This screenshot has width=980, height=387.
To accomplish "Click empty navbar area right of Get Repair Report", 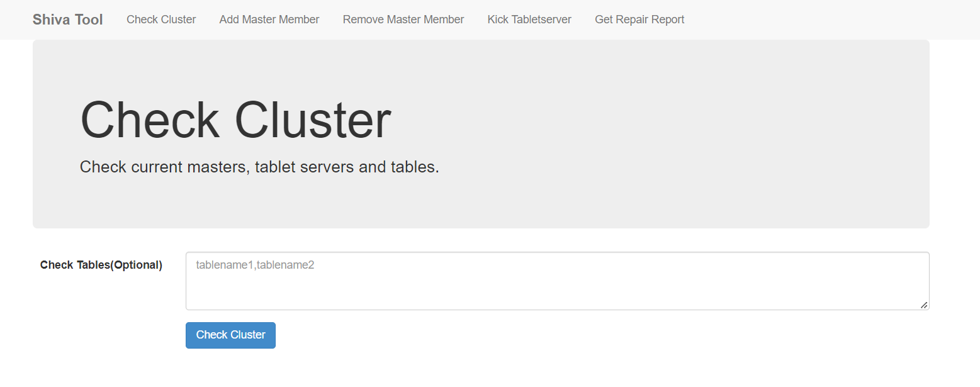I will tap(818, 20).
